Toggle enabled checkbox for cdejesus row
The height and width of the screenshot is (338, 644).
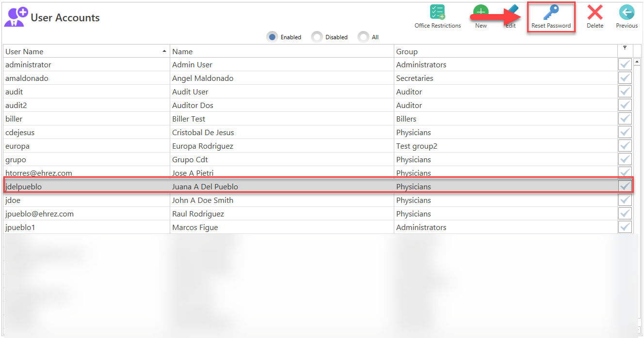click(x=625, y=132)
